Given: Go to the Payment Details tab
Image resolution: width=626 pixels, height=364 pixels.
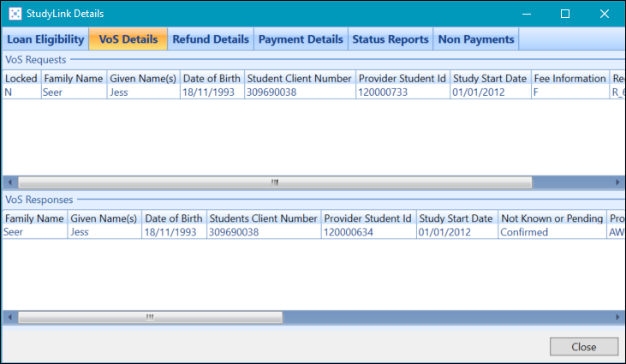Looking at the screenshot, I should (x=301, y=39).
